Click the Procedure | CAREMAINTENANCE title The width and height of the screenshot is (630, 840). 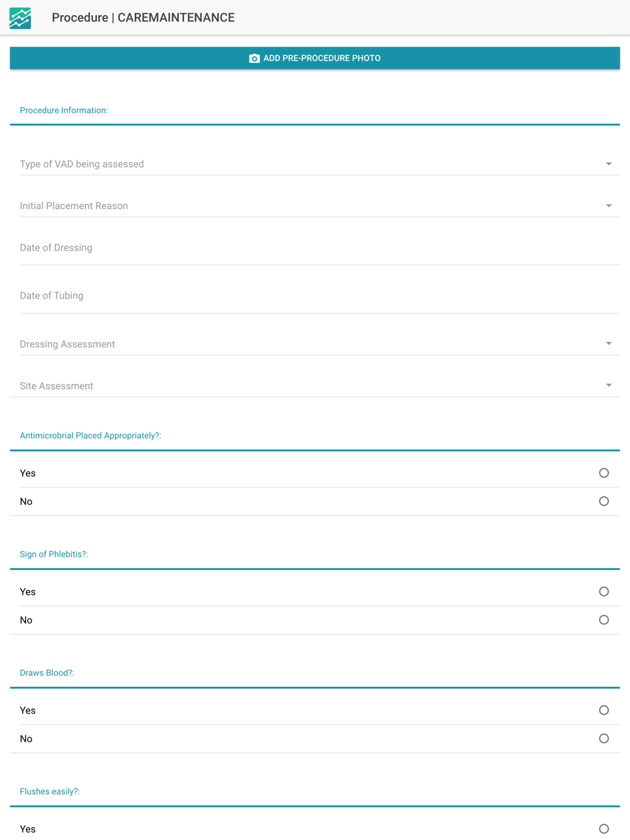point(143,18)
